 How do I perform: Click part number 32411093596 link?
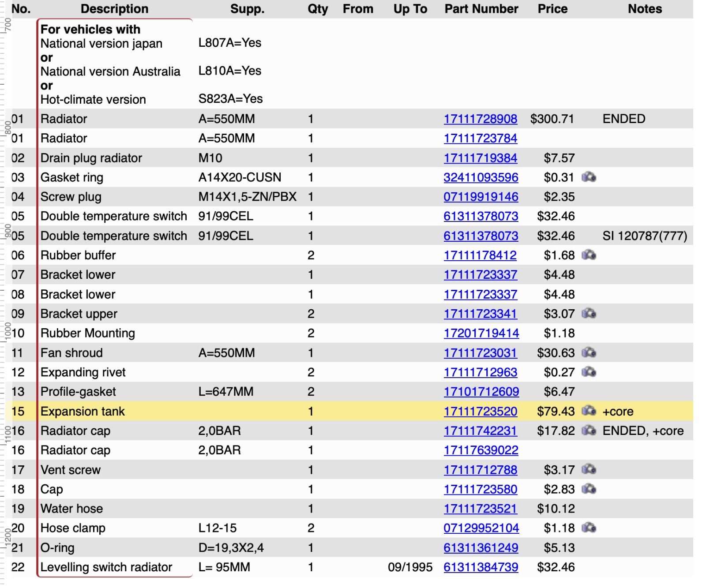click(481, 177)
